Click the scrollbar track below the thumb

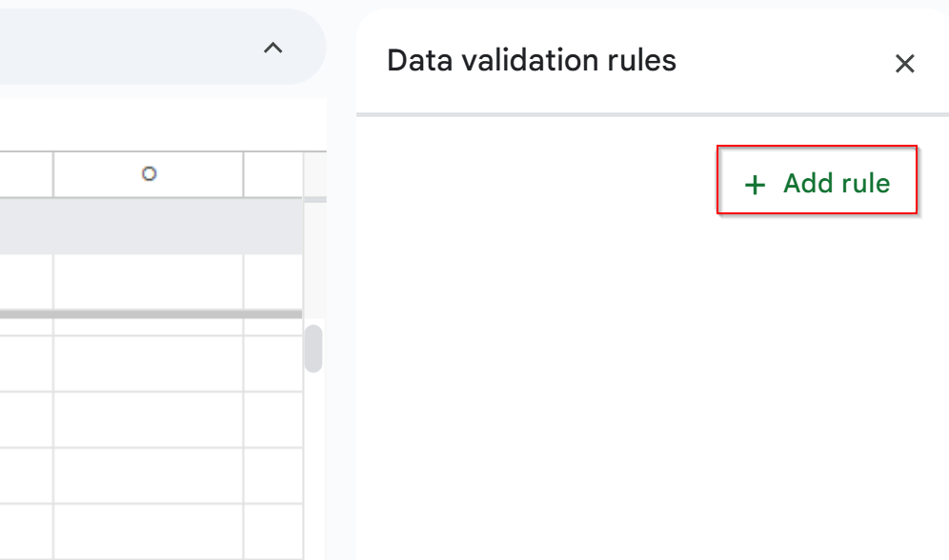[313, 466]
